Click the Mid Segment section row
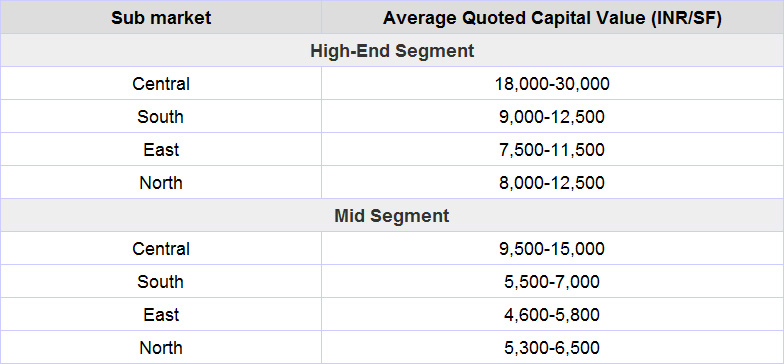This screenshot has width=784, height=364. point(392,216)
